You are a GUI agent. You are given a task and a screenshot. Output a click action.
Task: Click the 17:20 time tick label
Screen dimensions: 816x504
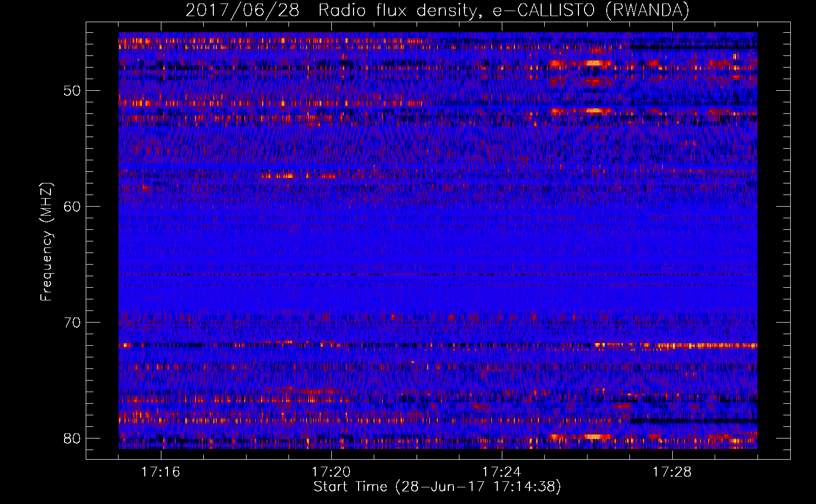pos(331,472)
